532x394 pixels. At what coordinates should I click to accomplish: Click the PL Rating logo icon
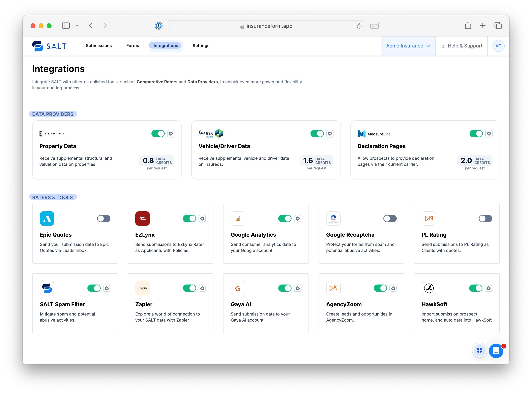click(429, 219)
